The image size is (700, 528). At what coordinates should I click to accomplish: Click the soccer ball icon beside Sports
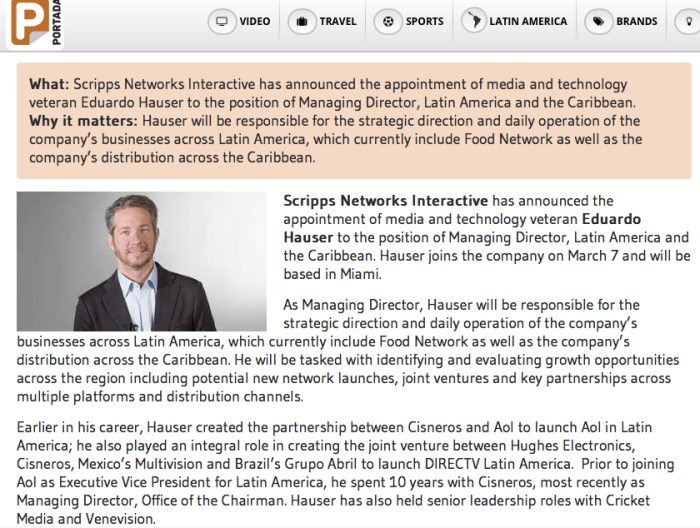tap(389, 21)
